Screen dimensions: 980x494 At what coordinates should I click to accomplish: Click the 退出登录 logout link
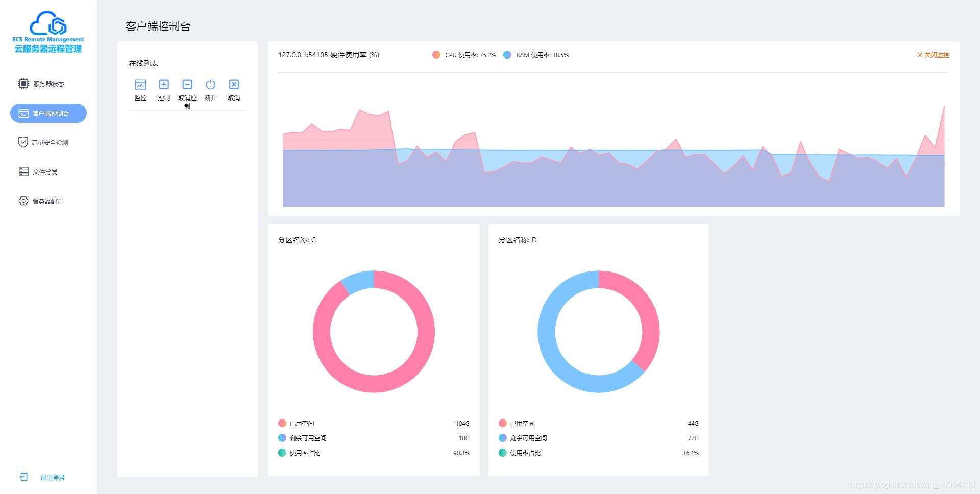pyautogui.click(x=53, y=478)
